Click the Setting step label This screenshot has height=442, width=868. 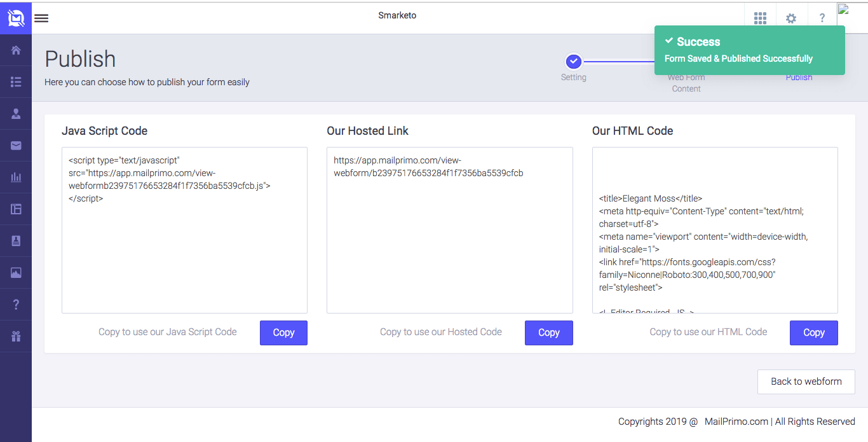tap(573, 78)
